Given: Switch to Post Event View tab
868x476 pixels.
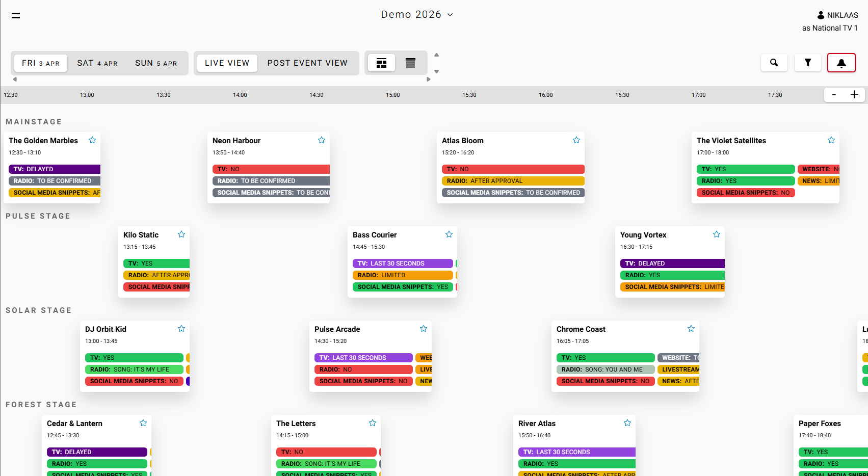Looking at the screenshot, I should click(307, 63).
